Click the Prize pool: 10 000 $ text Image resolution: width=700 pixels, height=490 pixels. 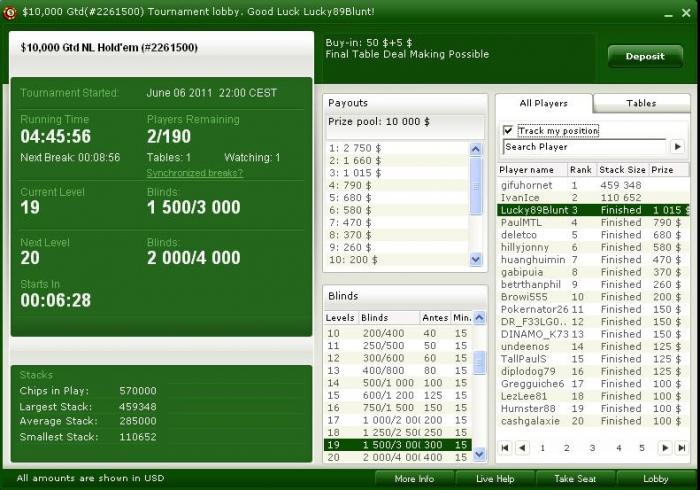tap(379, 122)
